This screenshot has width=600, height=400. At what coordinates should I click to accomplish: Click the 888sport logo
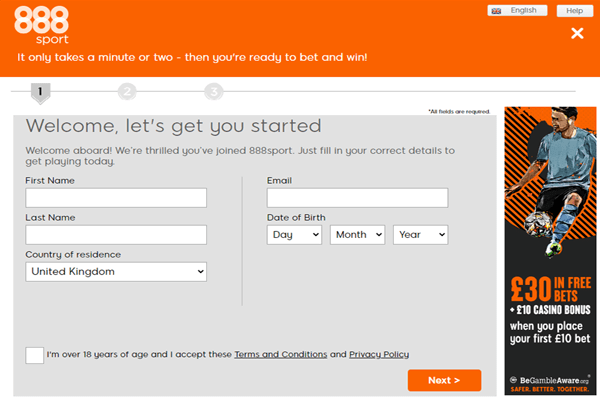tap(41, 25)
